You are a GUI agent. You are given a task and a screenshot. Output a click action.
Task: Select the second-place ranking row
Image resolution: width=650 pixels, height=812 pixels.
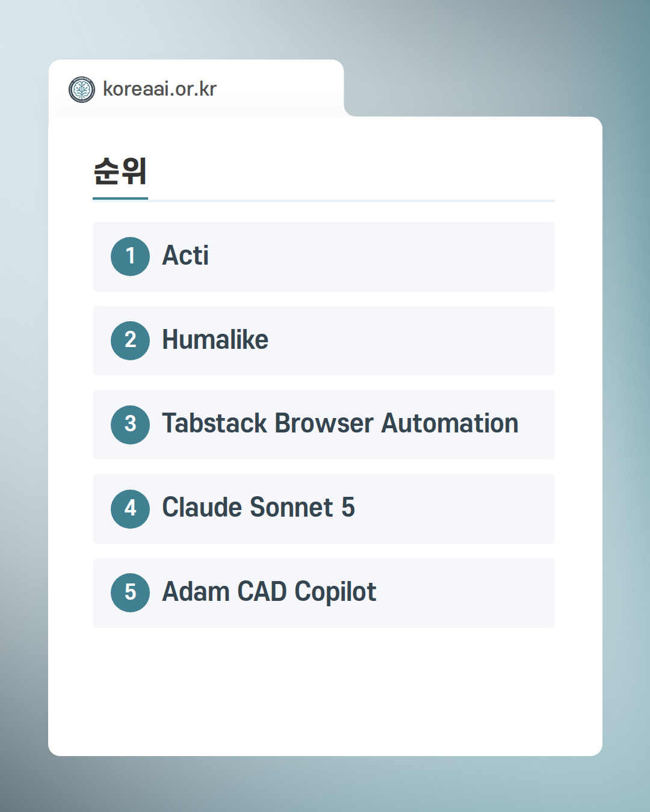pos(324,341)
